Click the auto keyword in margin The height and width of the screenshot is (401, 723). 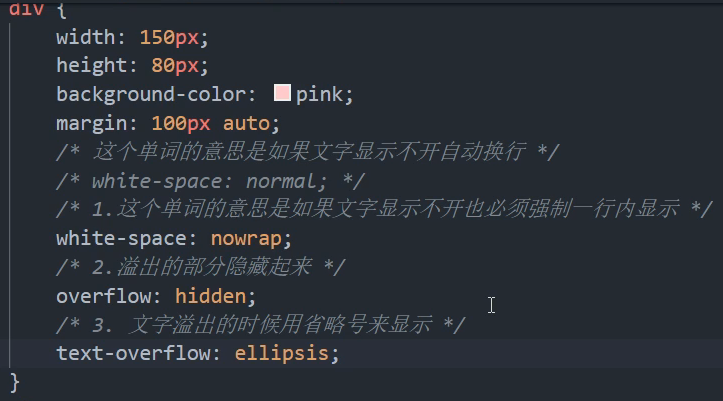coord(247,124)
